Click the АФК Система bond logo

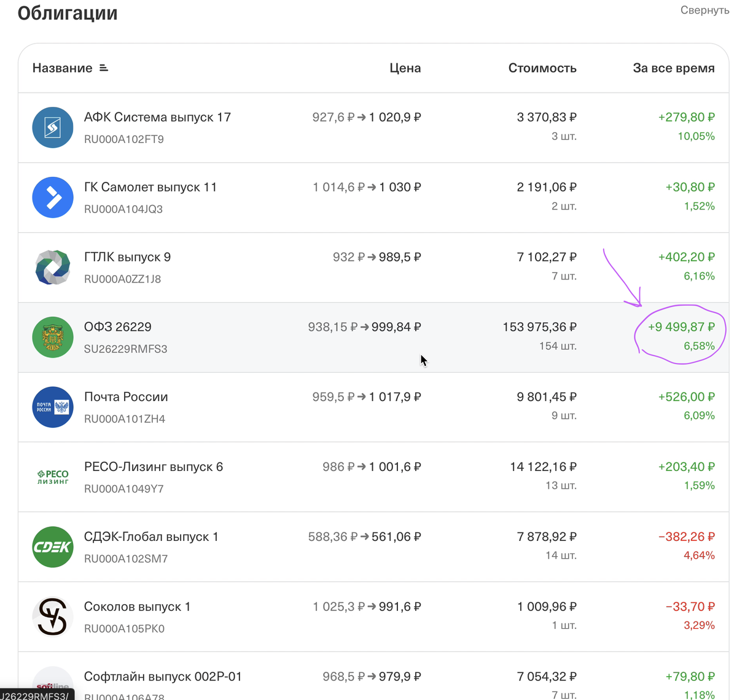[x=53, y=128]
